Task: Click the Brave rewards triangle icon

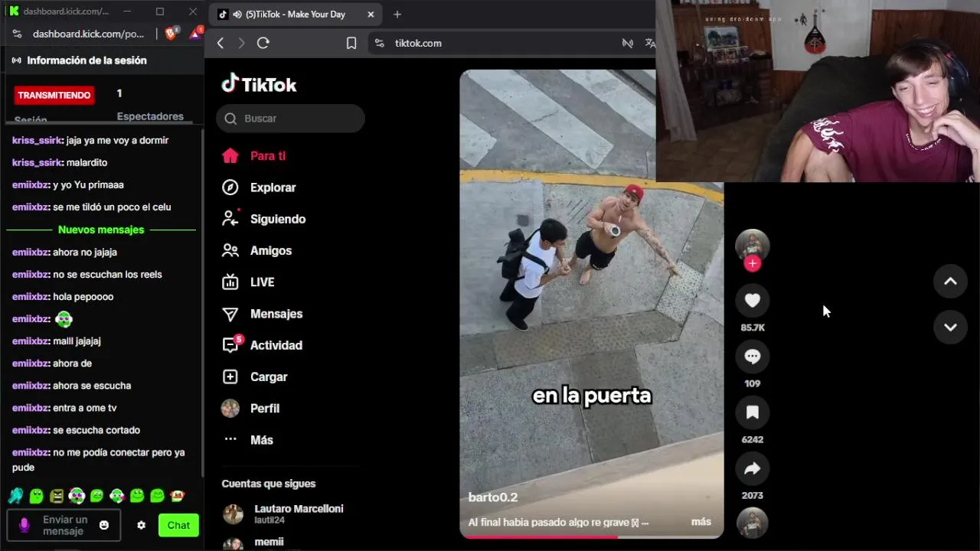Action: pyautogui.click(x=196, y=33)
